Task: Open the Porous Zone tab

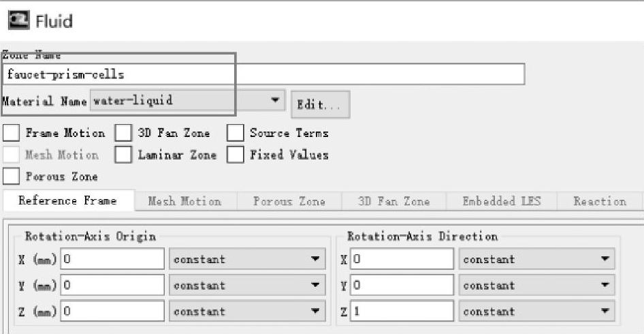Action: point(289,201)
